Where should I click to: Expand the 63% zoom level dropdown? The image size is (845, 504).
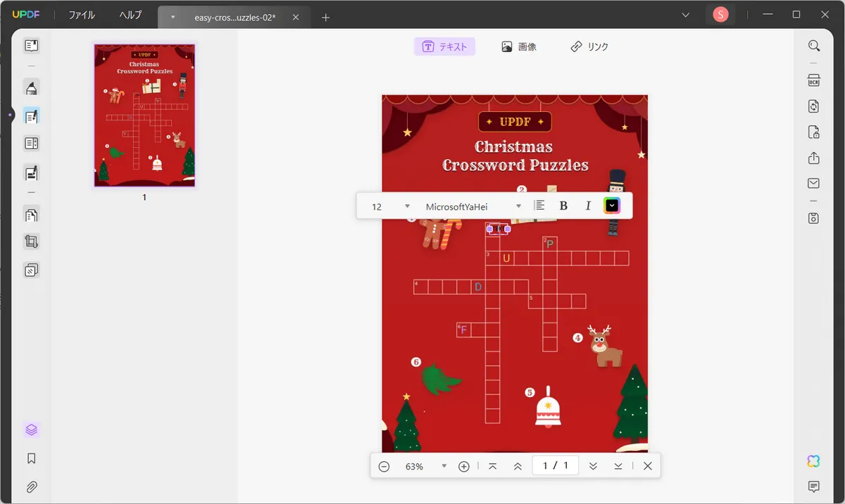pyautogui.click(x=444, y=466)
